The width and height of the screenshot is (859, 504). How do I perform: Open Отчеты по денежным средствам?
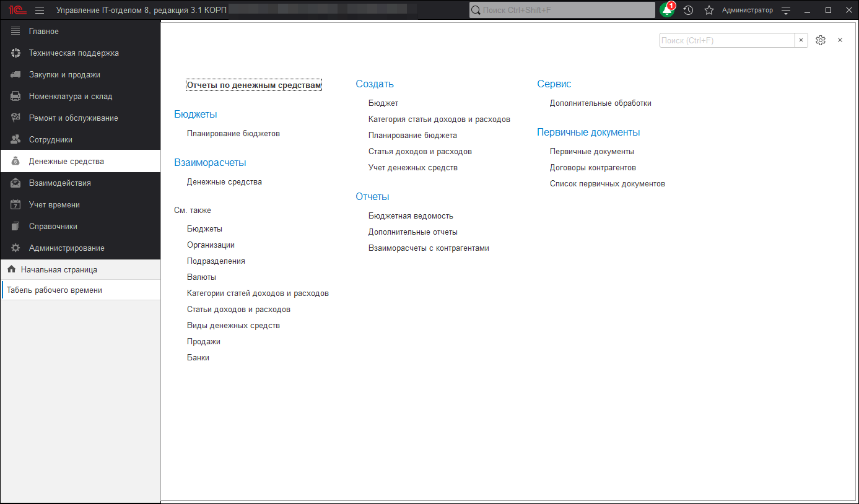coord(254,85)
